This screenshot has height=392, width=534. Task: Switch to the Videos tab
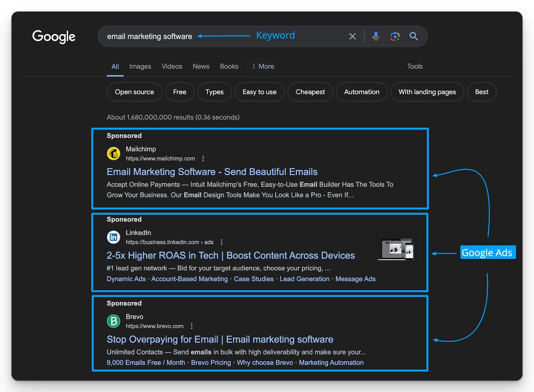click(x=172, y=66)
